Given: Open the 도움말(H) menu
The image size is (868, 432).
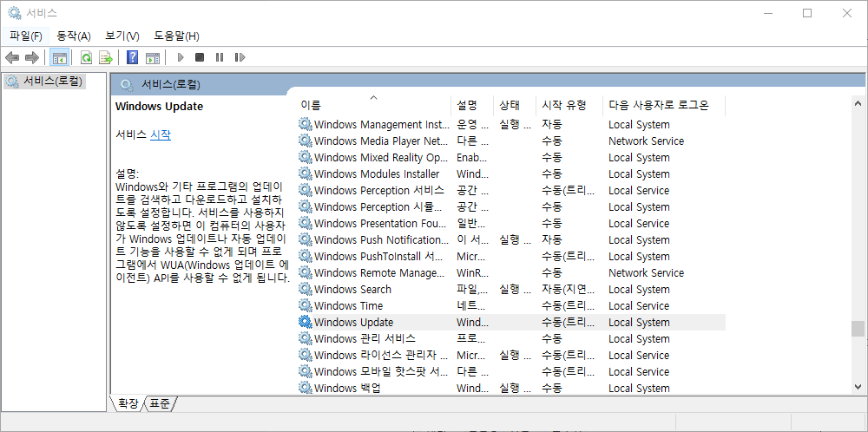Looking at the screenshot, I should [176, 36].
